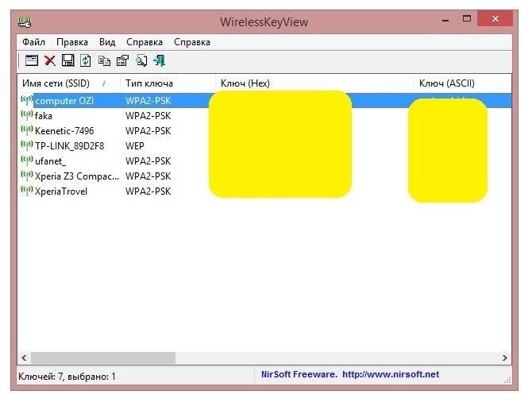Click antenna icon beside ufanet_
532x406 pixels.
point(27,160)
